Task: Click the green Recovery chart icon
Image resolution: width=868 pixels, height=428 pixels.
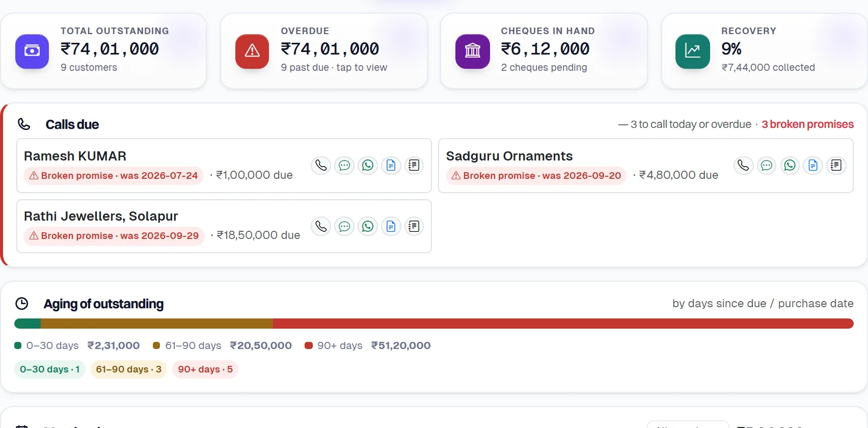Action: [x=693, y=51]
